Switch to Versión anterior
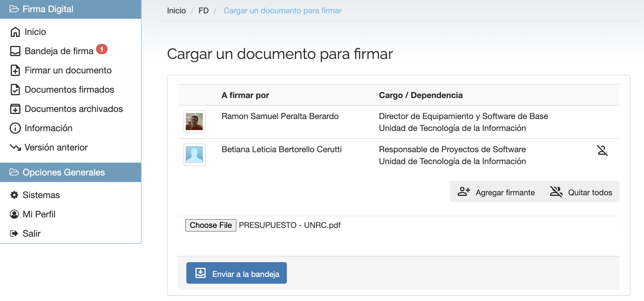 (56, 147)
